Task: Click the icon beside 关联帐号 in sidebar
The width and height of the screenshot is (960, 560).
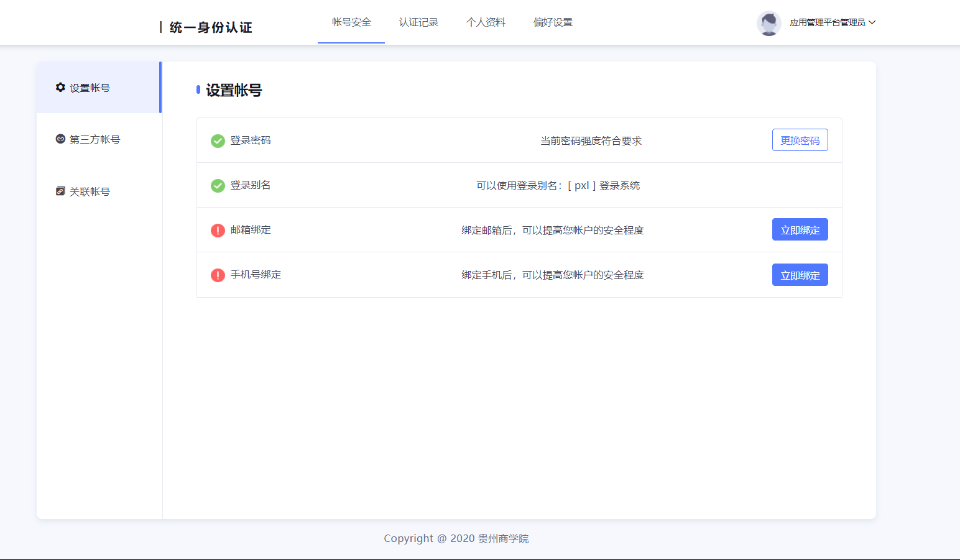Action: tap(60, 191)
